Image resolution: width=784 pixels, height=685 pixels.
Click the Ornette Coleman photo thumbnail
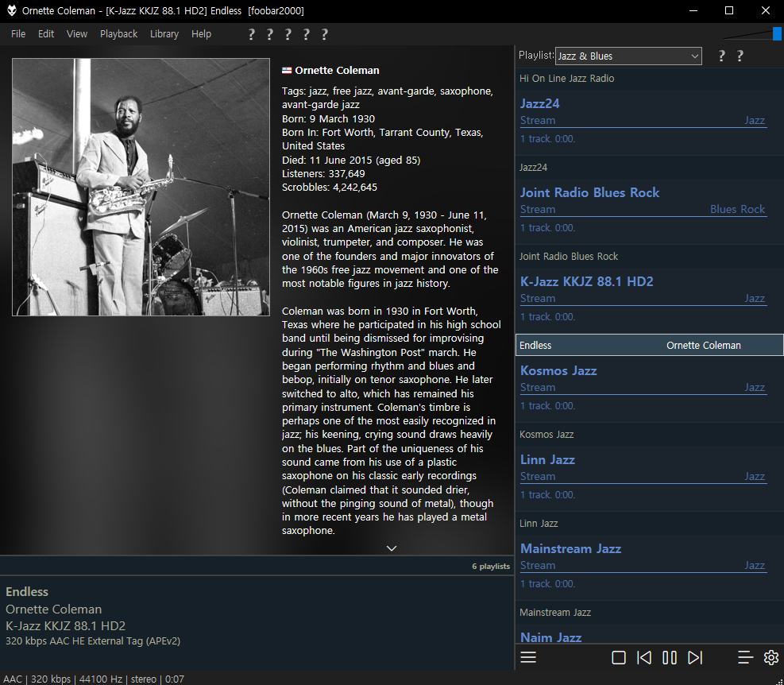[x=141, y=186]
